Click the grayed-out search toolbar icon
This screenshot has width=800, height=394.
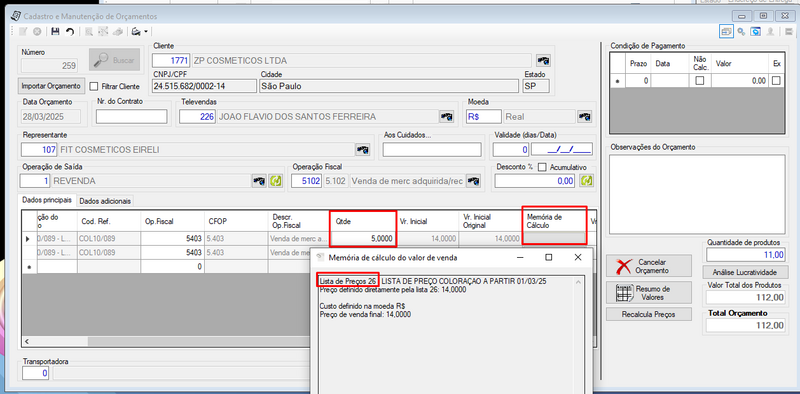coord(89,32)
